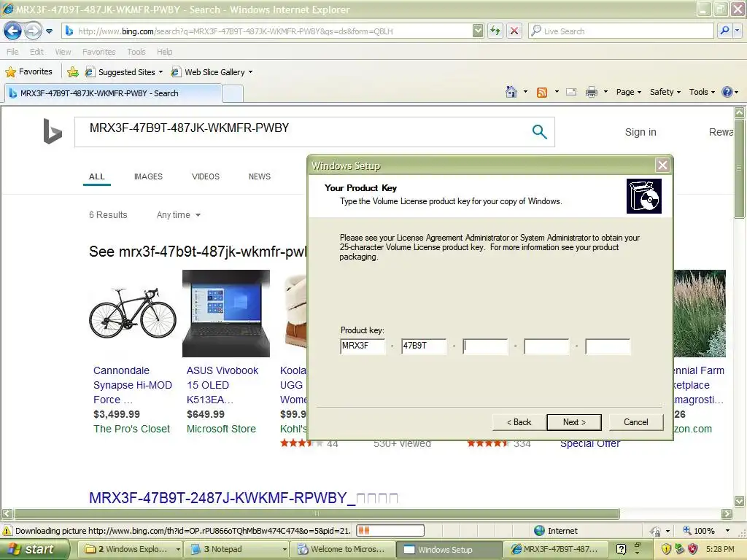The image size is (747, 560).
Task: Click the IE Forward navigation arrow
Action: pyautogui.click(x=33, y=31)
